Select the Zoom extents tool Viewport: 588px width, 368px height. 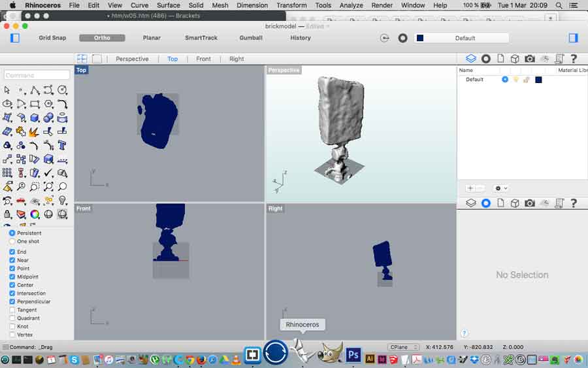click(x=49, y=186)
